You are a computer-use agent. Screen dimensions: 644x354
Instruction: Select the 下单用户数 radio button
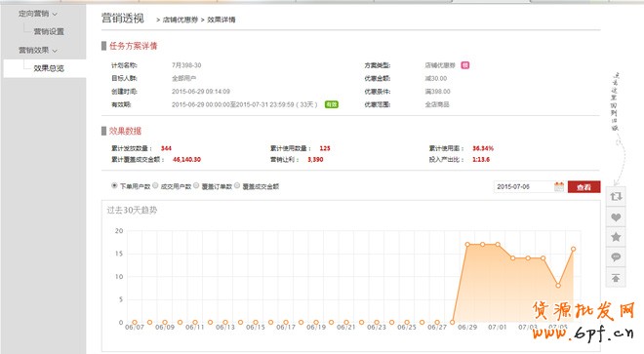click(114, 185)
